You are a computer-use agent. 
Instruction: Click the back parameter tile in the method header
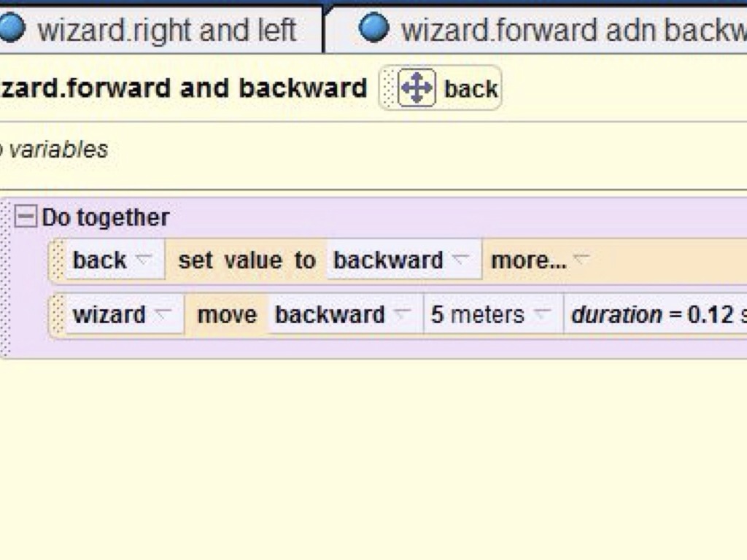(x=471, y=89)
